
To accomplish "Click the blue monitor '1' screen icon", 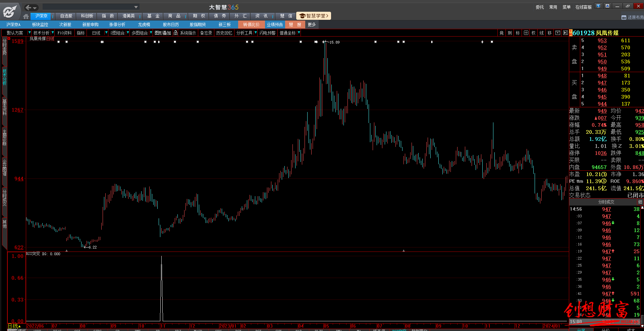I will click(x=599, y=6).
